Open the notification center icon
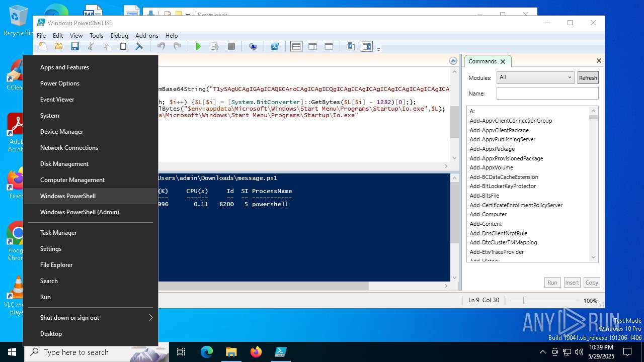Screen dimensions: 644x362 627,352
